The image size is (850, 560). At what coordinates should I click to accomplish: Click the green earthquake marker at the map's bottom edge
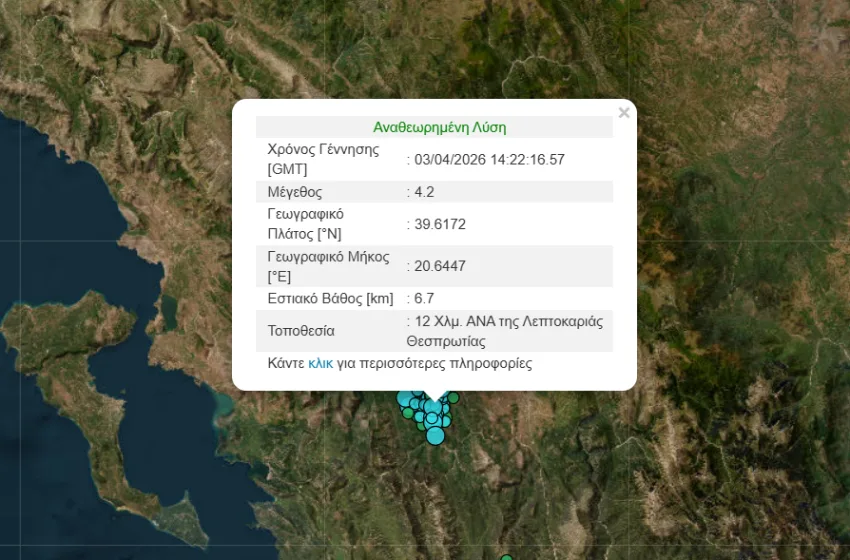[506, 557]
